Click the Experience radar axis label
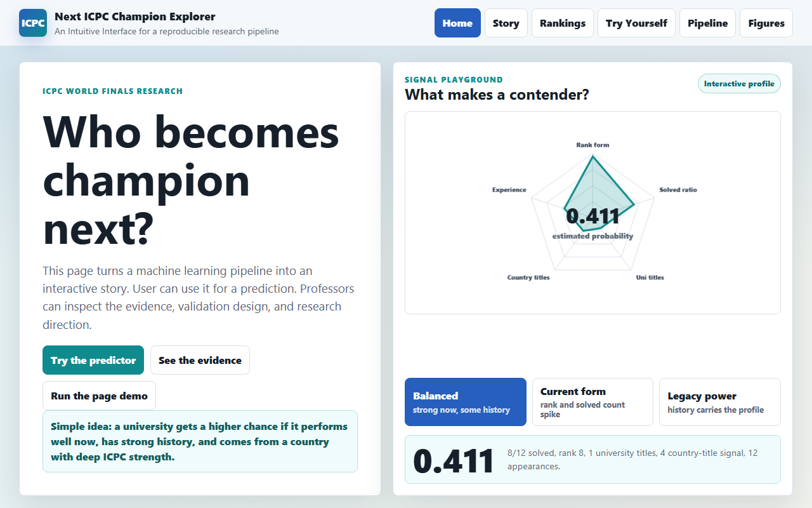The image size is (812, 508). [509, 190]
